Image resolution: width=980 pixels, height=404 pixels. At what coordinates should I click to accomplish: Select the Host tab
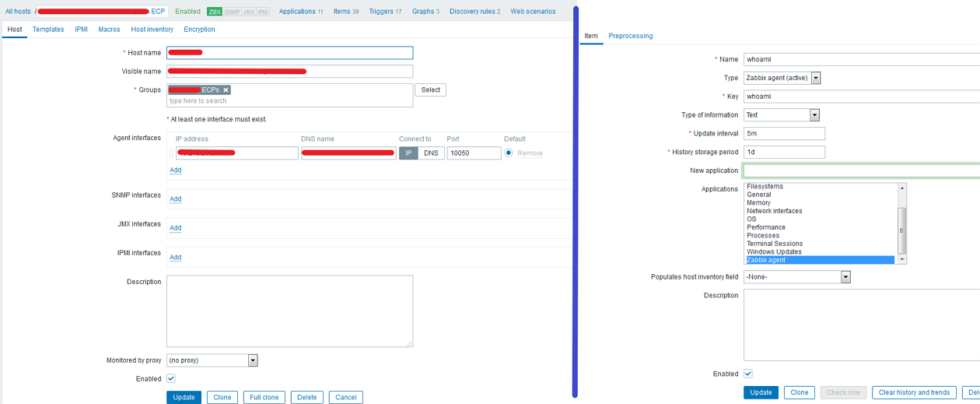[x=15, y=30]
